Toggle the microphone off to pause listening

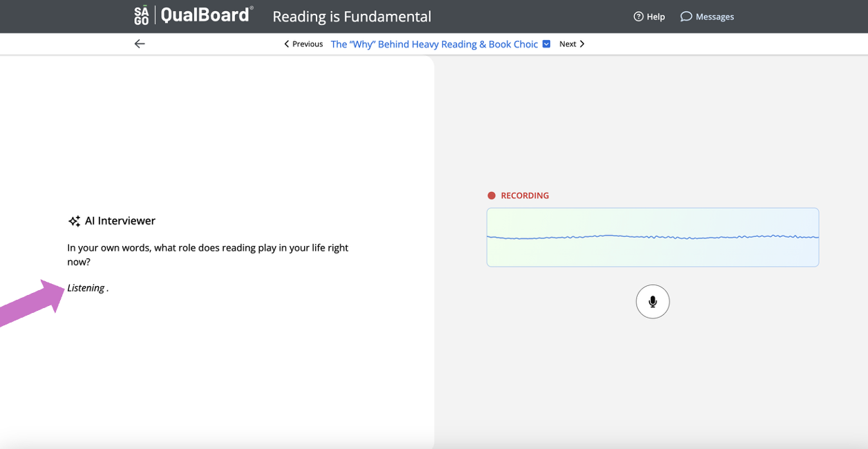tap(652, 301)
